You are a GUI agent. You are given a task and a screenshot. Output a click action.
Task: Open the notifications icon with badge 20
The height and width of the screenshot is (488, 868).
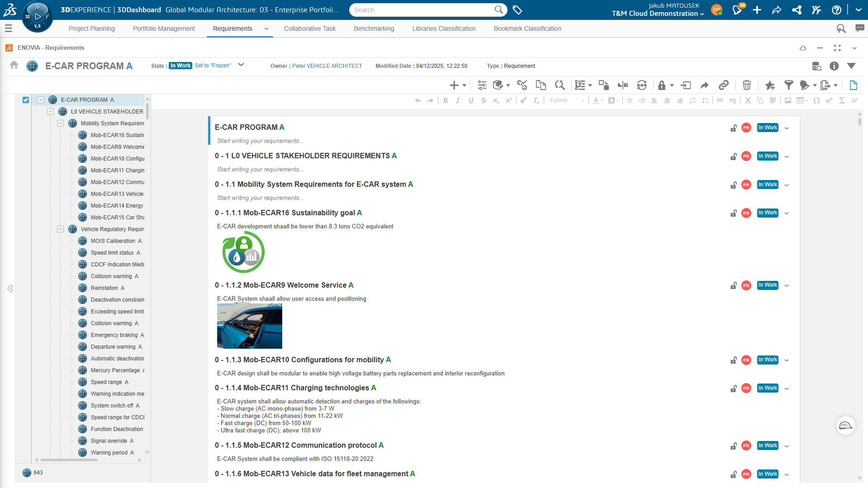(738, 9)
